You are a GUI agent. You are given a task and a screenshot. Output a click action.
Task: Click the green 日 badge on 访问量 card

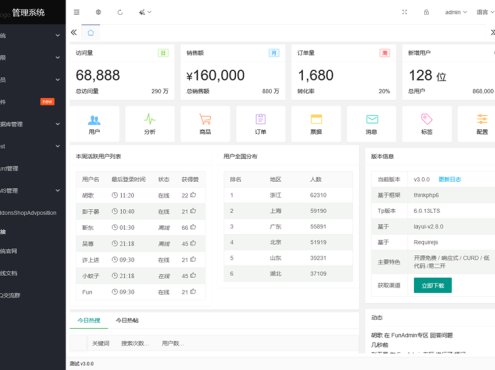point(163,53)
